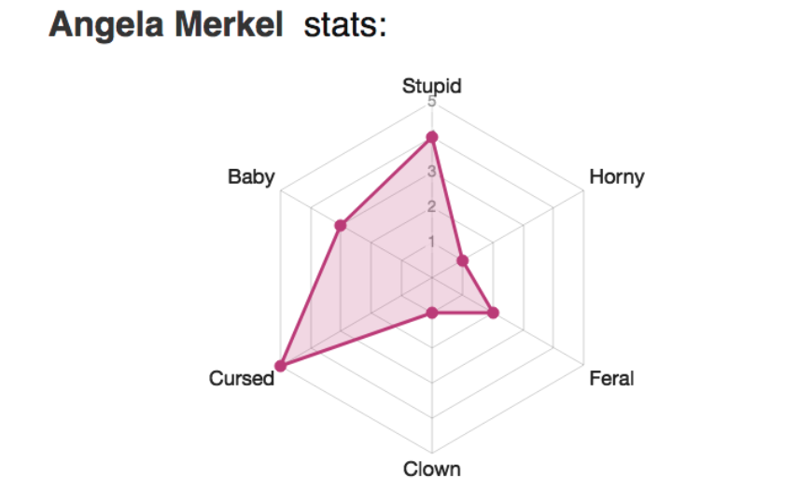Click the Baby data point marker
The width and height of the screenshot is (812, 504).
[x=341, y=226]
